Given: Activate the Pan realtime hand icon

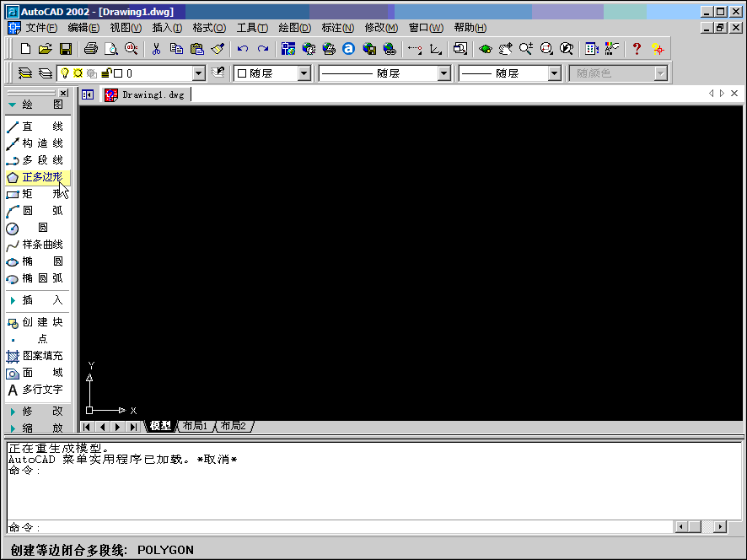Looking at the screenshot, I should click(x=505, y=50).
